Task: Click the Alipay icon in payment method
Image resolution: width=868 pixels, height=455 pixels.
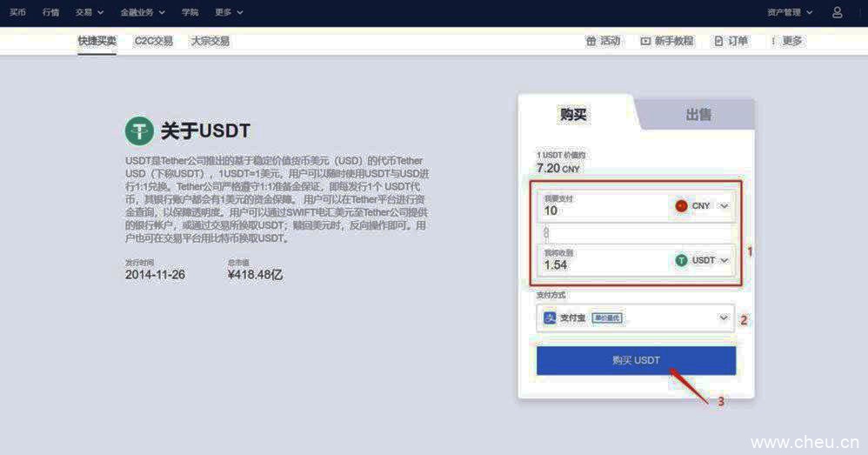Action: 550,318
